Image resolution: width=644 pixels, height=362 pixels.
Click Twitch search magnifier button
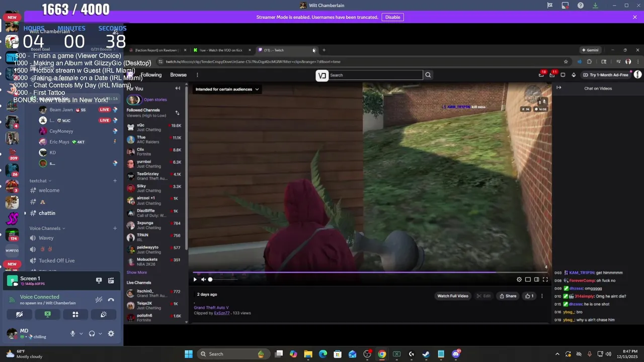pyautogui.click(x=428, y=75)
